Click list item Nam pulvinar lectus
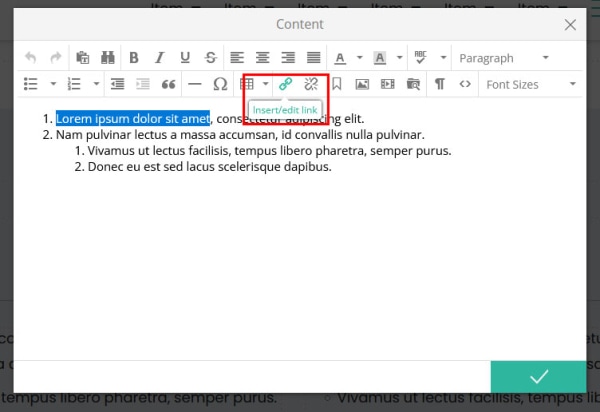Viewport: 600px width, 412px height. coord(240,135)
